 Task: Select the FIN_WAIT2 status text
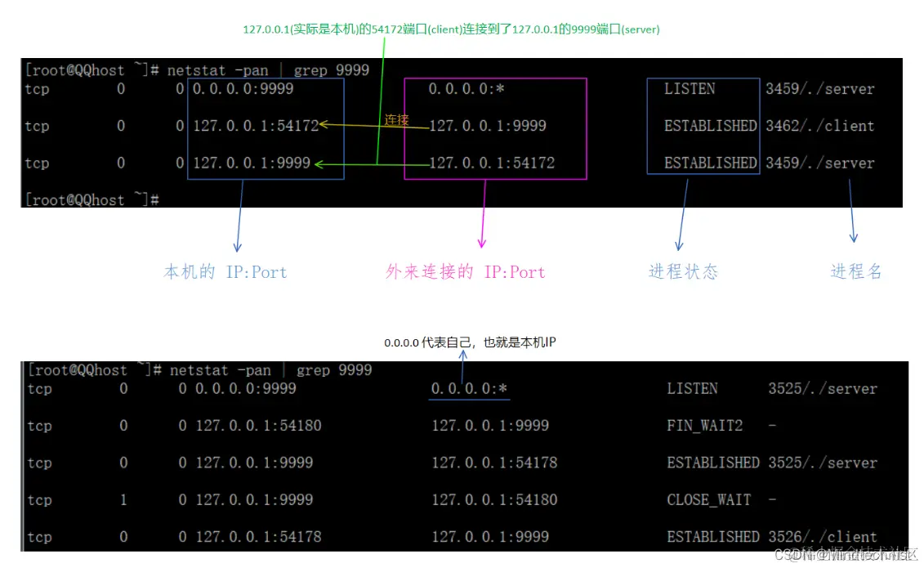(706, 426)
